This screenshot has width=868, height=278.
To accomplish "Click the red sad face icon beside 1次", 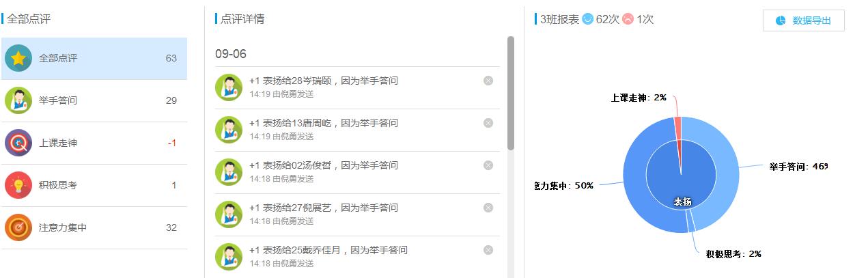I will (628, 19).
